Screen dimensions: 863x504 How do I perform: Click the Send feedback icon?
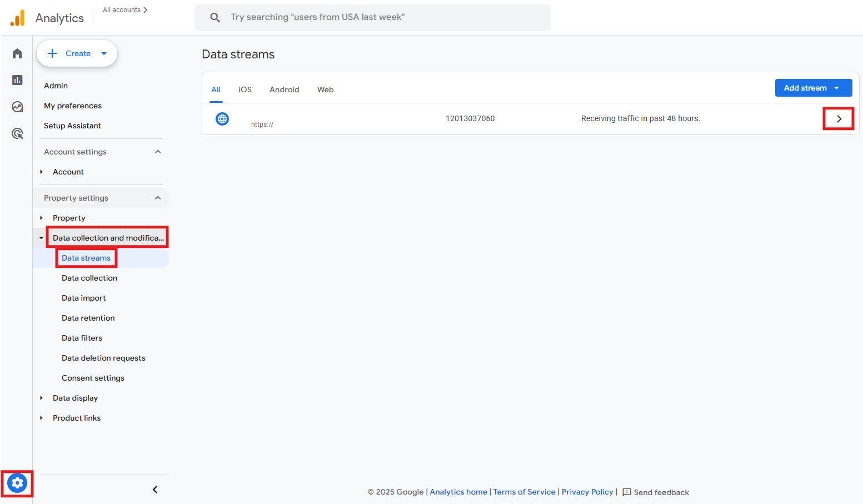coord(627,492)
